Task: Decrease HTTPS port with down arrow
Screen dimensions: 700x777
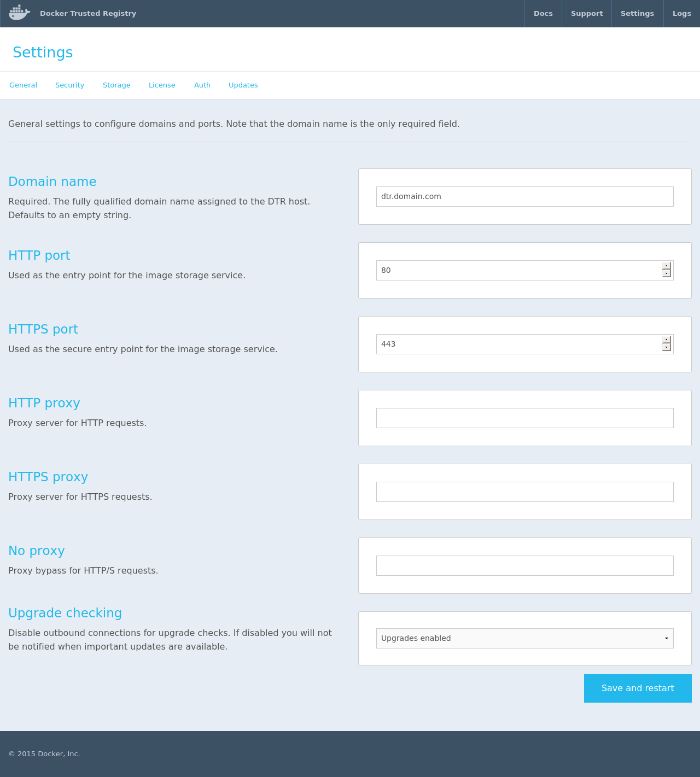Action: point(667,347)
